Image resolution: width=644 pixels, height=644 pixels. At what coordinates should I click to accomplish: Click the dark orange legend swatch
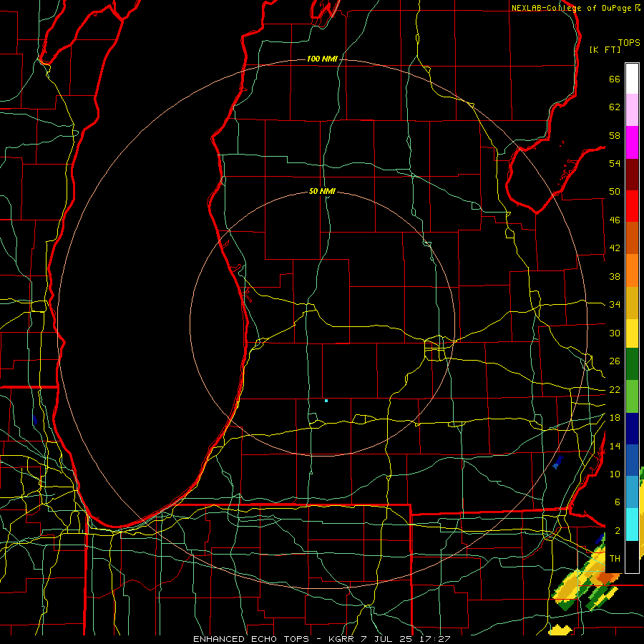click(x=632, y=238)
